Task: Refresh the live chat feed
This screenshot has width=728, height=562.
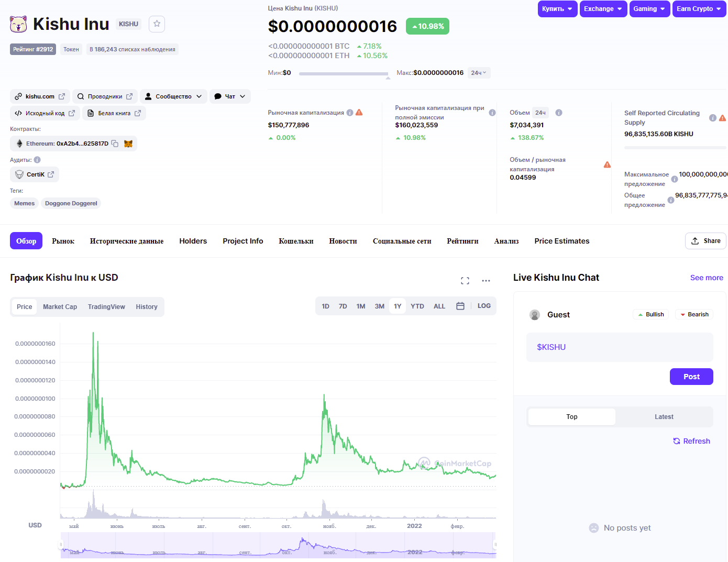Action: tap(691, 441)
